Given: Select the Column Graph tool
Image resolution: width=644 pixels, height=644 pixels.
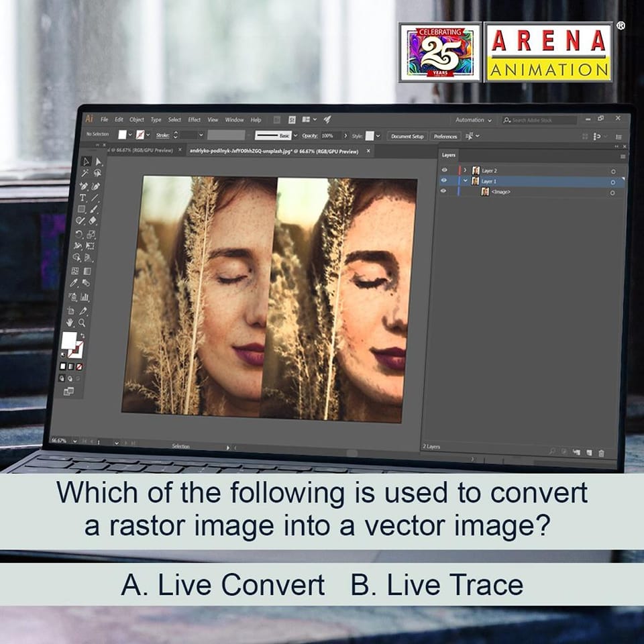Looking at the screenshot, I should tap(85, 297).
